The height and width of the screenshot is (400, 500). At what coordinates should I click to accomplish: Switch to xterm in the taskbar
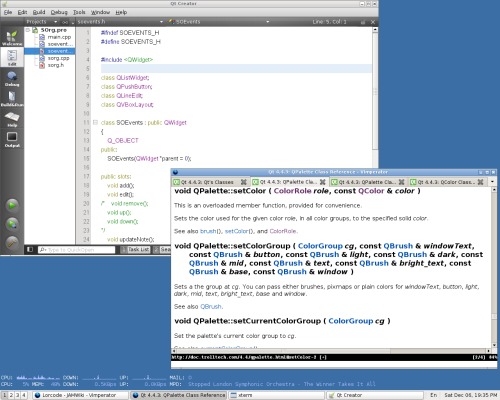[x=277, y=395]
